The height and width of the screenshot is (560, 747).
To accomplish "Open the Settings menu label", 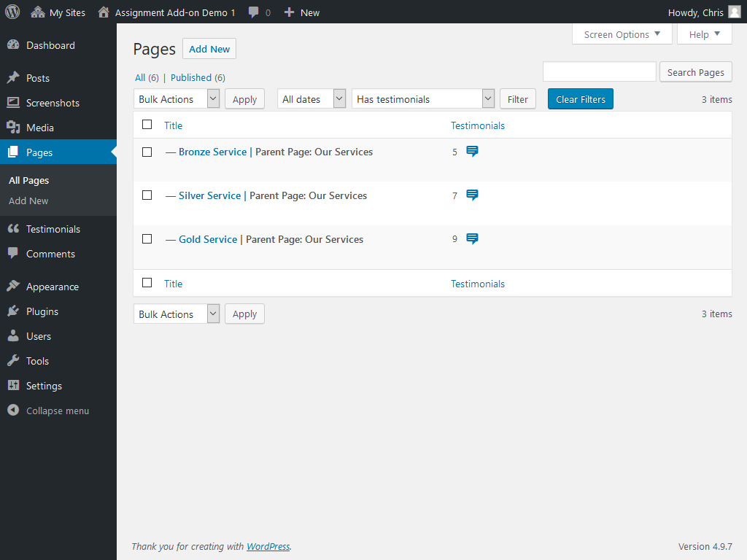I will [44, 386].
